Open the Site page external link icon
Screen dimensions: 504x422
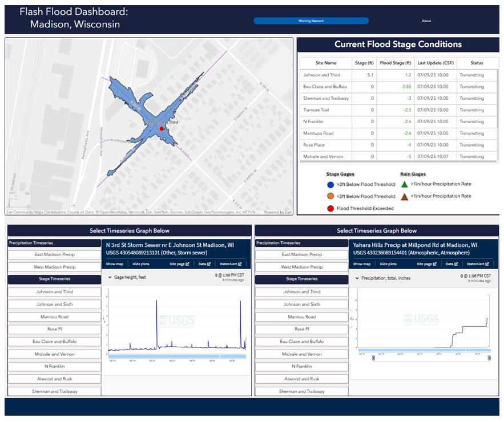coord(187,264)
